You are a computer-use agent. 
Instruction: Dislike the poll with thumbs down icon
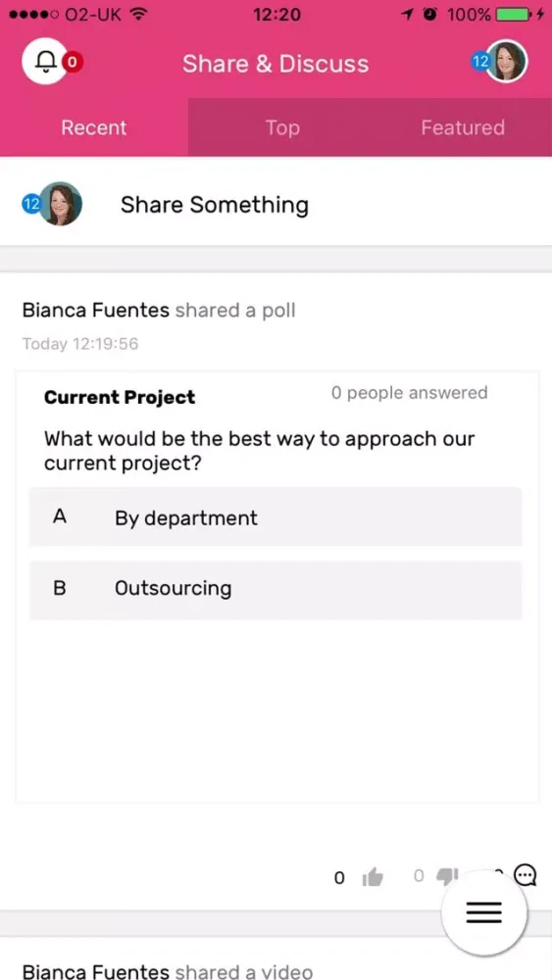coord(446,877)
